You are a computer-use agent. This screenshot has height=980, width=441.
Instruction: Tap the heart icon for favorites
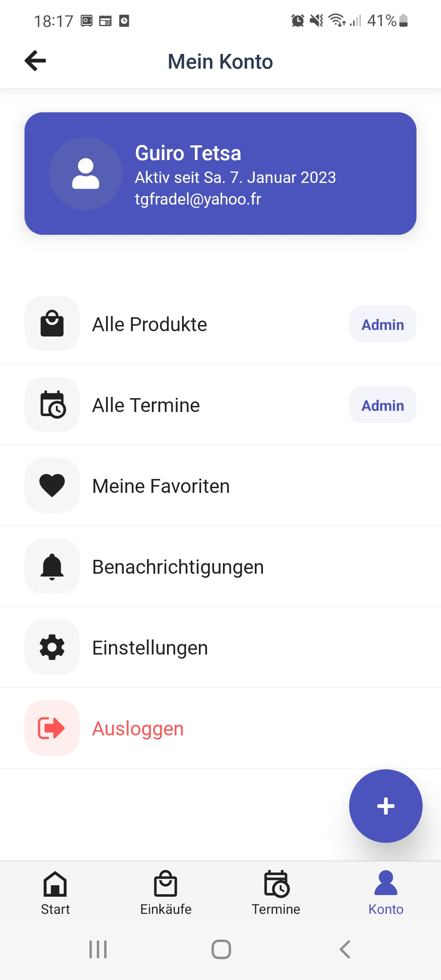pos(52,485)
